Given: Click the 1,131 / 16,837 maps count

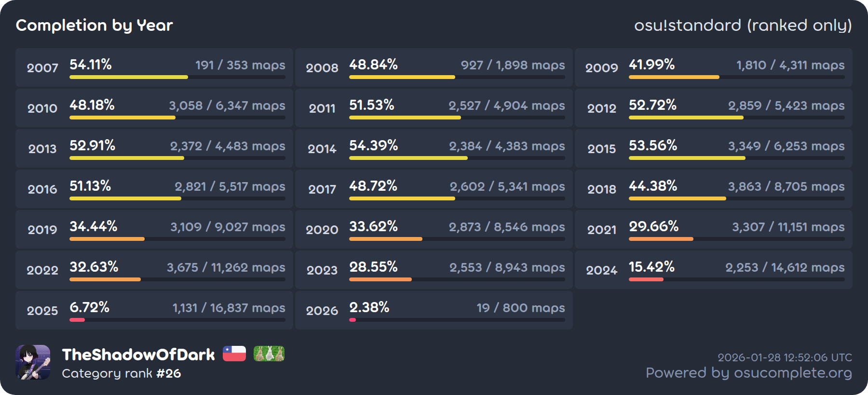Looking at the screenshot, I should [x=229, y=308].
